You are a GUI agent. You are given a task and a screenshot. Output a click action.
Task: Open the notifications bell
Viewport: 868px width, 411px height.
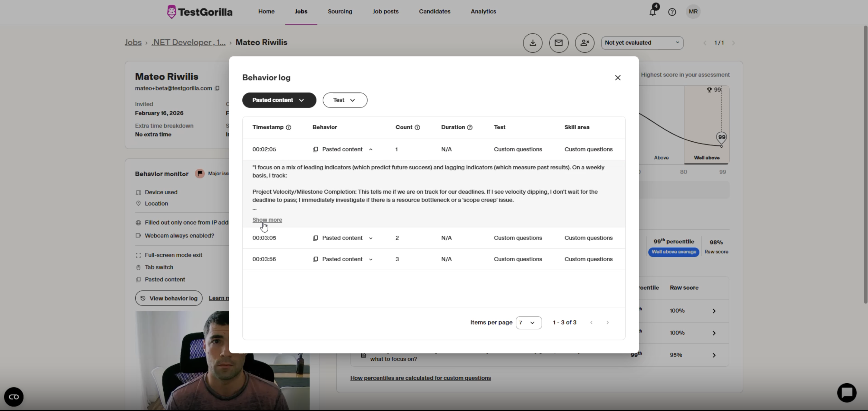[653, 12]
